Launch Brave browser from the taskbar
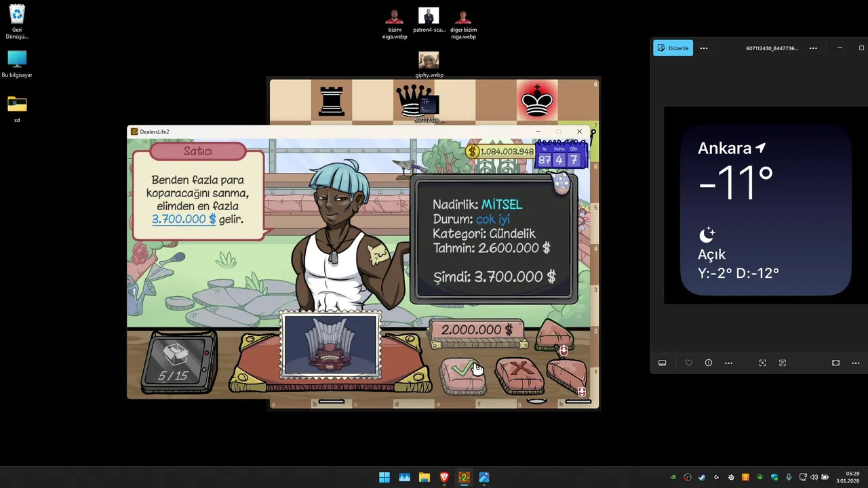 point(444,477)
